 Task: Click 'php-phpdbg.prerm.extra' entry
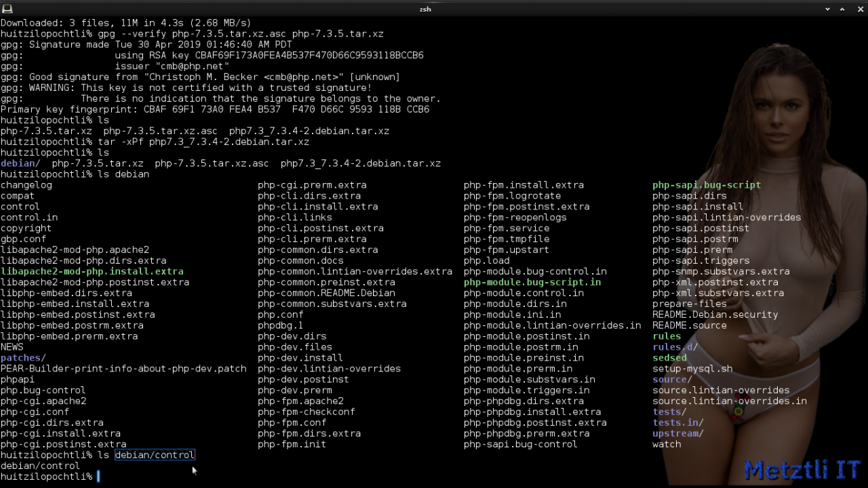(527, 434)
